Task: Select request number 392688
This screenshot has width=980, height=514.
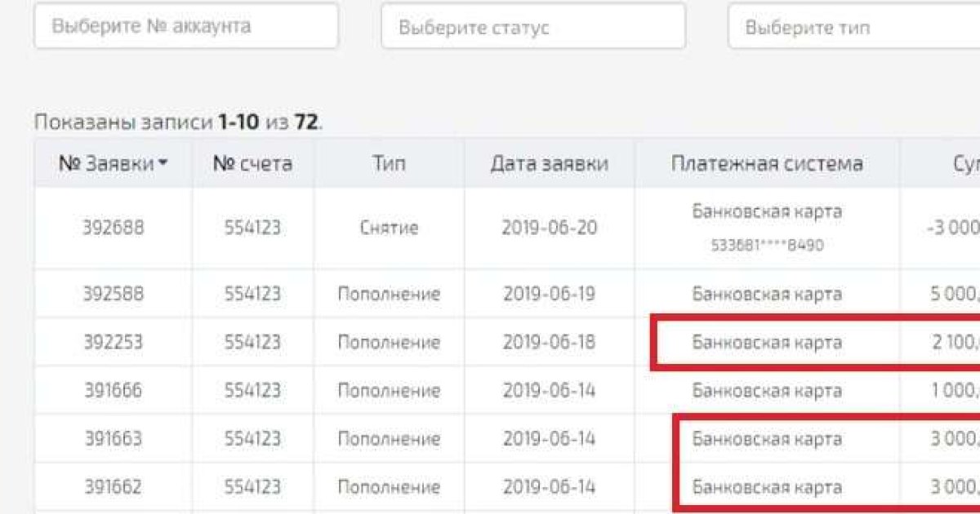Action: (113, 228)
